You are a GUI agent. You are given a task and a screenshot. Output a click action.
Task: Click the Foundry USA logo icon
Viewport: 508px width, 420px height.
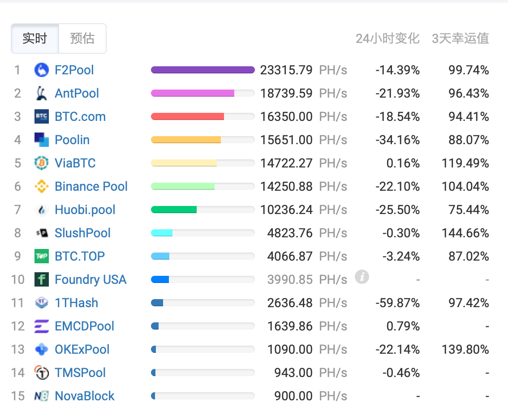42,279
